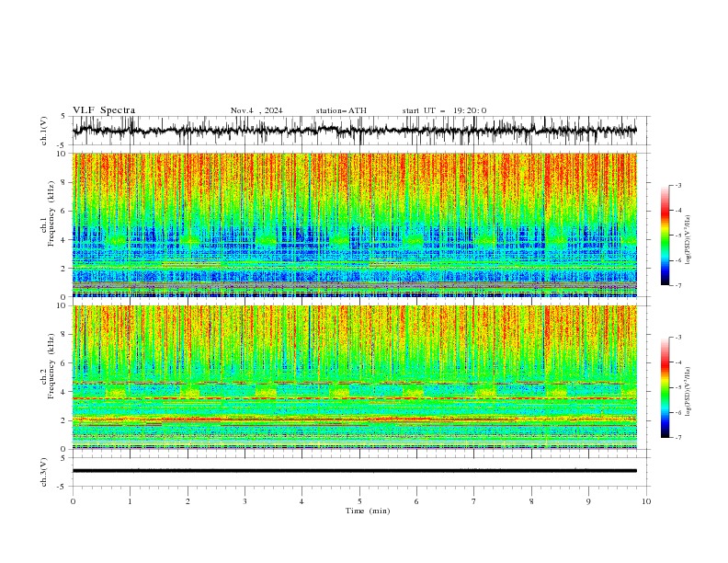Click time axis tick label "7"
This screenshot has width=728, height=563.
473,501
